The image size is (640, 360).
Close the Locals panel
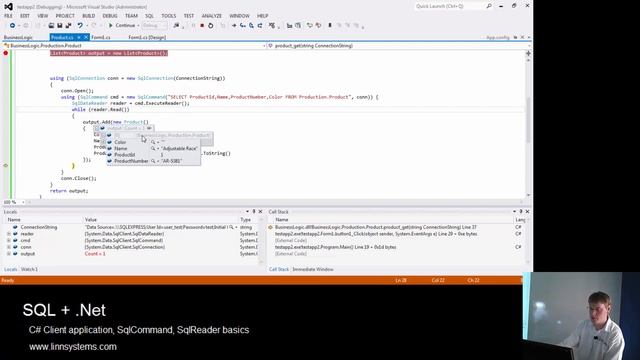(x=260, y=211)
